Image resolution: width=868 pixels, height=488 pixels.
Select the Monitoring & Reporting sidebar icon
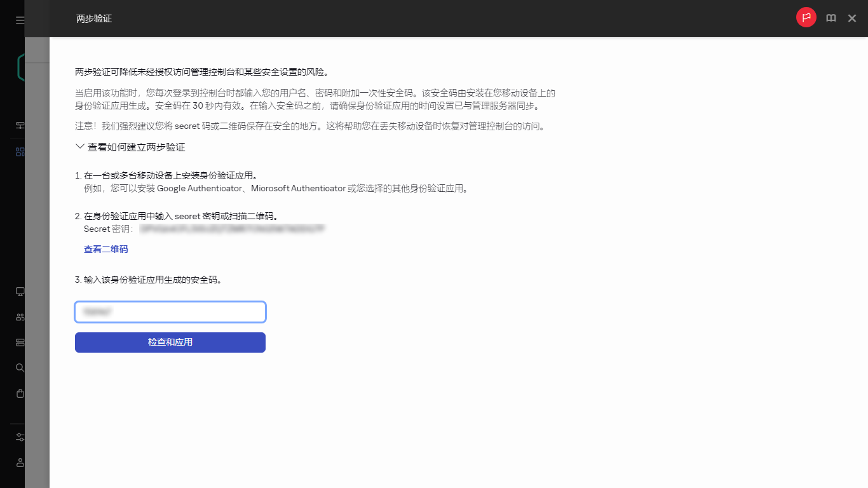point(20,125)
